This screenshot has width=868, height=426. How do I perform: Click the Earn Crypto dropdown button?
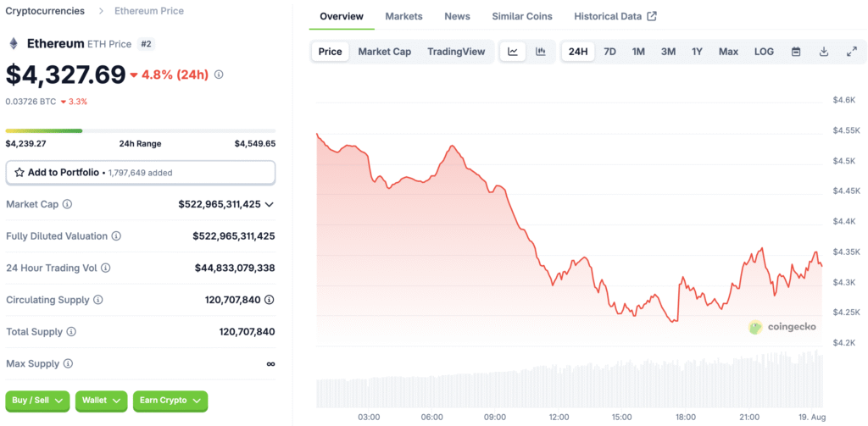point(170,400)
